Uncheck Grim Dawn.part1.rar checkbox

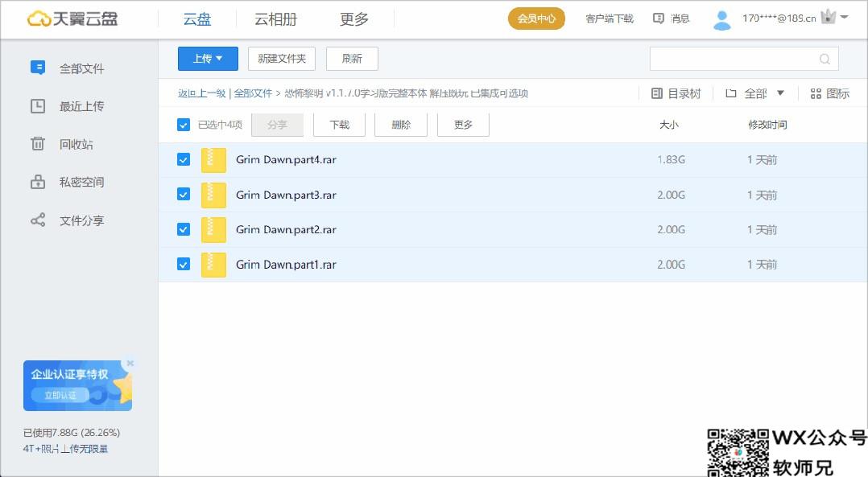click(184, 264)
